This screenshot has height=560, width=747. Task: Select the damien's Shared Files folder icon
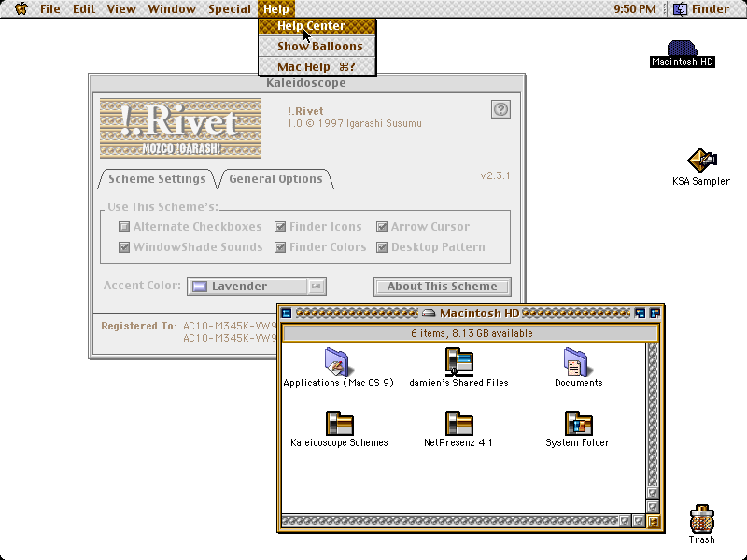click(458, 362)
